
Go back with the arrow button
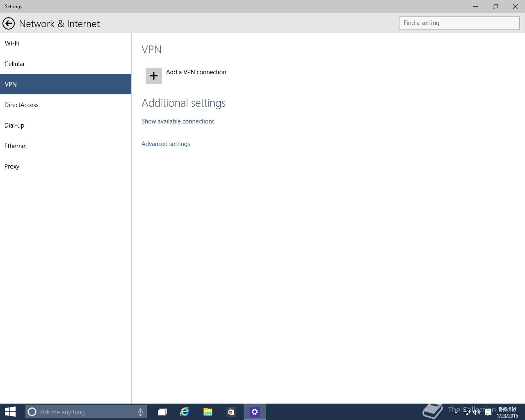click(x=9, y=23)
